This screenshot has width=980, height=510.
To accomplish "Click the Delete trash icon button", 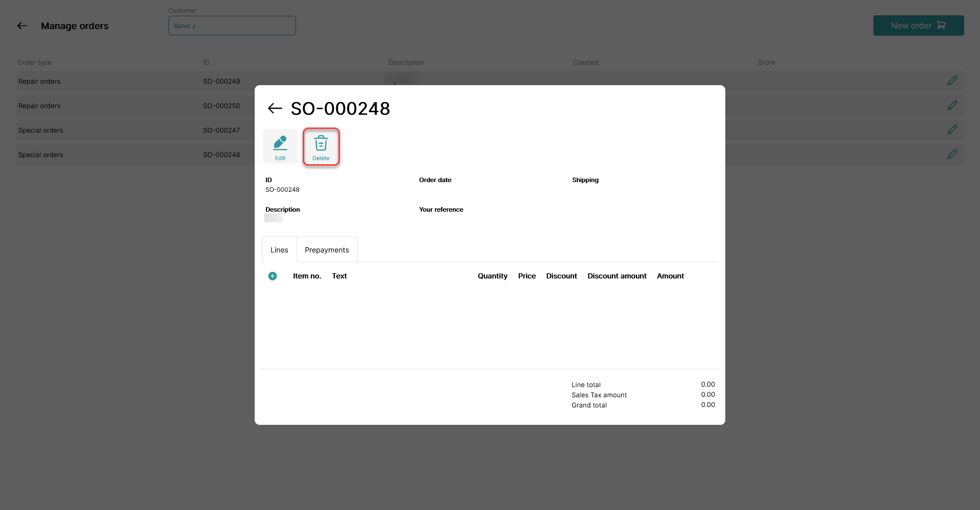I will point(321,147).
